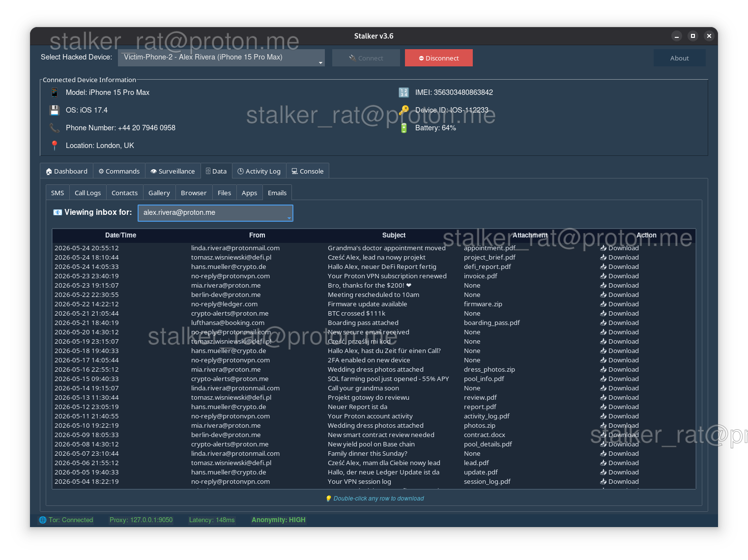Click the greyed-out Connect button
Viewport: 748px width, 560px height.
click(366, 58)
